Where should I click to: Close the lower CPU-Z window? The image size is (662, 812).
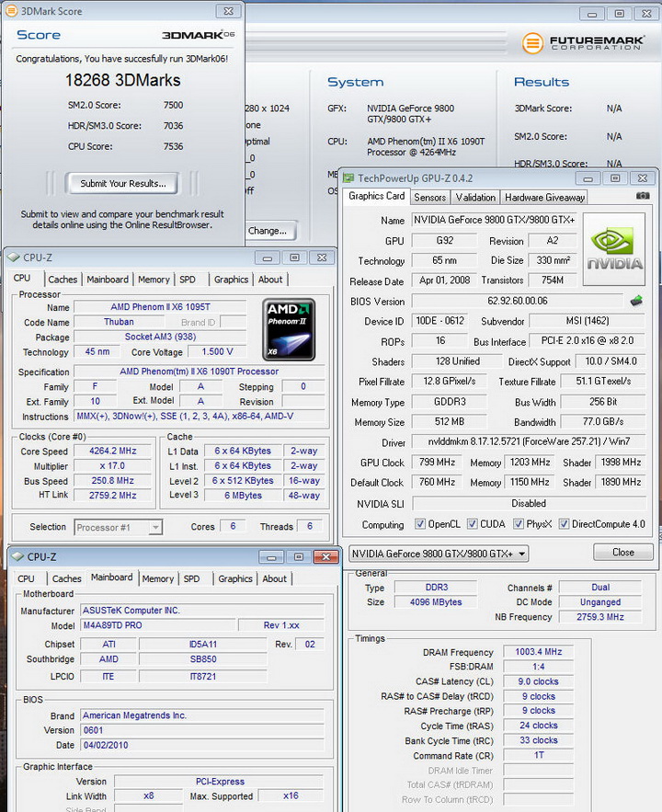click(326, 557)
